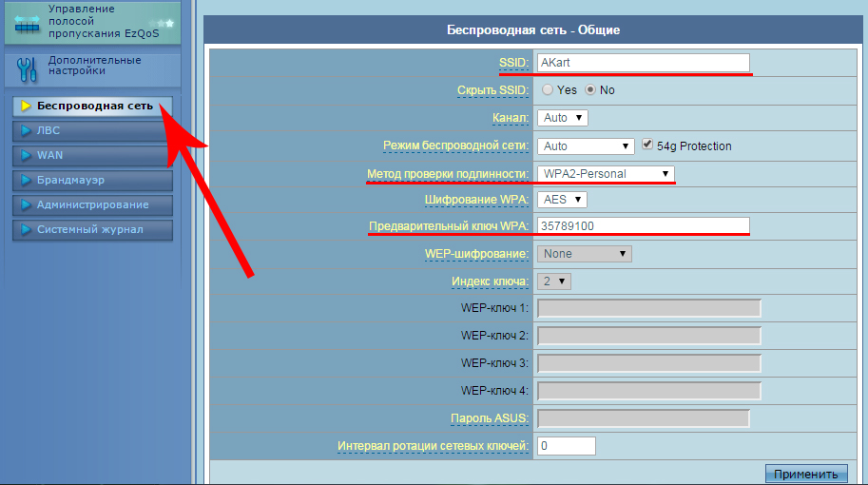868x485 pixels.
Task: Click Метод проверки подлинности label link
Action: [x=448, y=174]
